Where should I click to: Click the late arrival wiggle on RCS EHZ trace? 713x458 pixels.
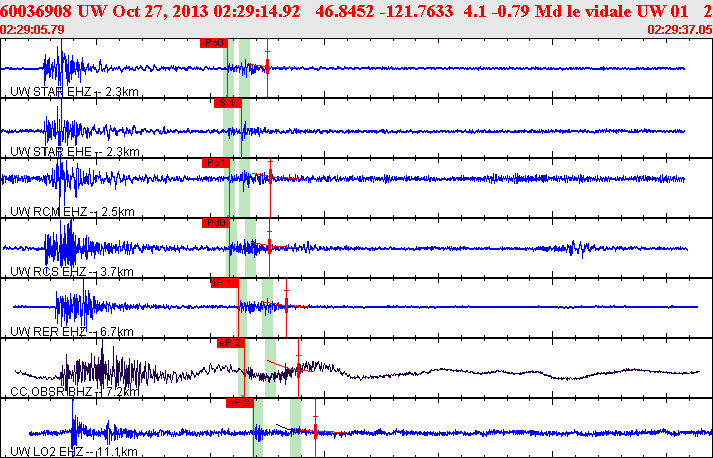pos(578,248)
